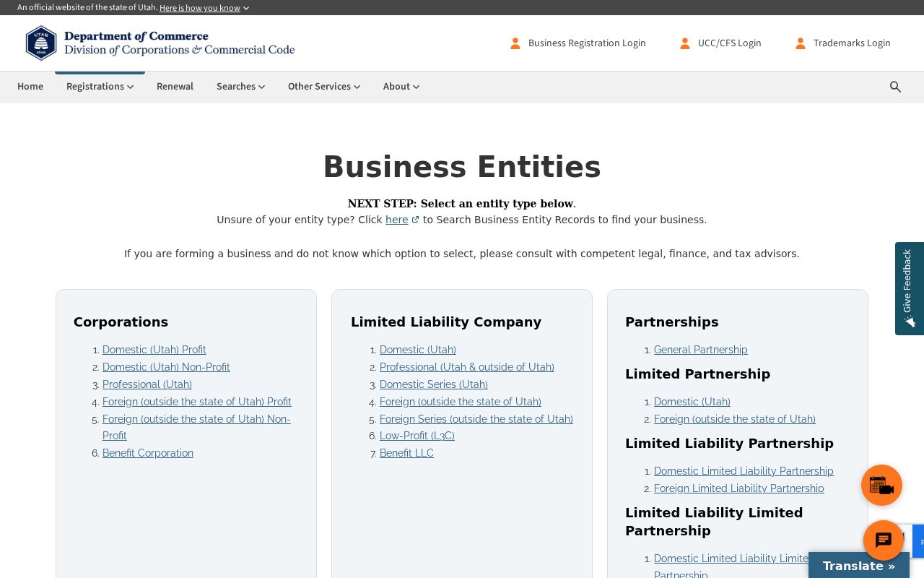Open the Other Services dropdown
Image resolution: width=924 pixels, height=578 pixels.
tap(324, 87)
